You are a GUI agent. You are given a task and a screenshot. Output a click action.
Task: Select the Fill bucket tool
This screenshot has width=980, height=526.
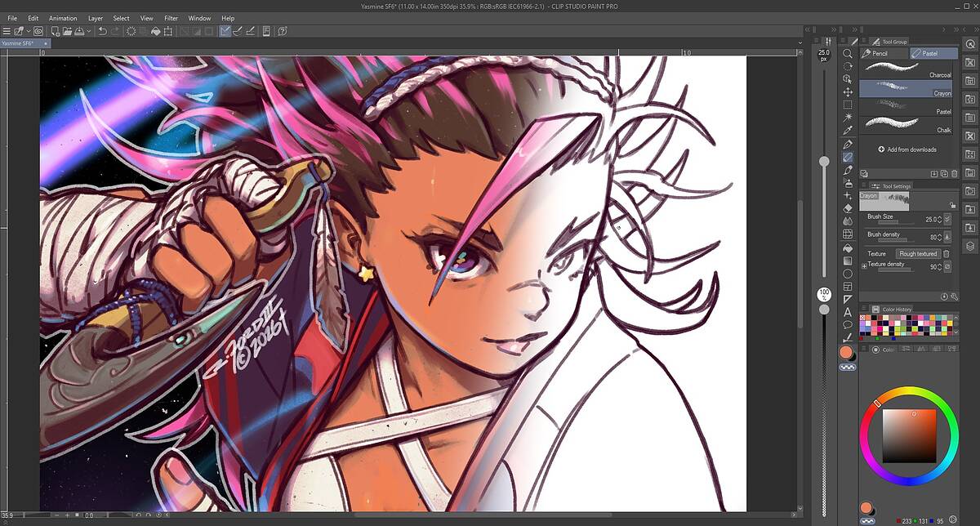(848, 248)
